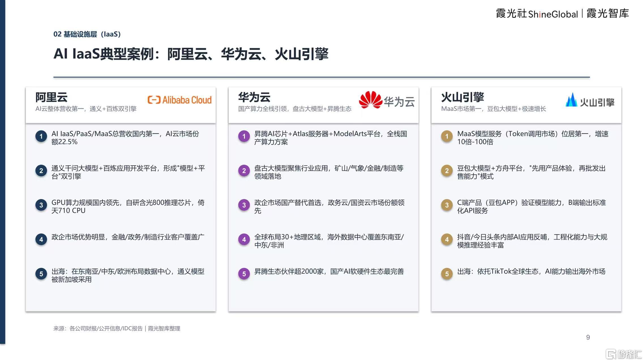
Task: Click the text 政企市场优势明显 in 阿里云 card
Action: click(x=128, y=237)
